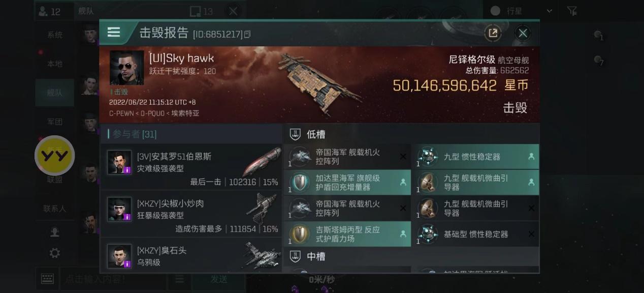This screenshot has width=644, height=293.
Task: Open Sky hawk pilot portrait
Action: pyautogui.click(x=127, y=68)
